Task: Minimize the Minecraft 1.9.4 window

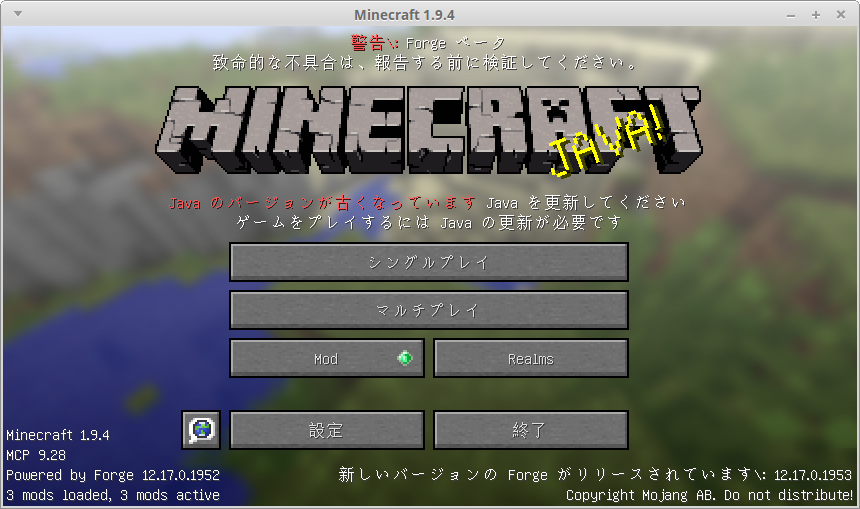Action: click(790, 15)
